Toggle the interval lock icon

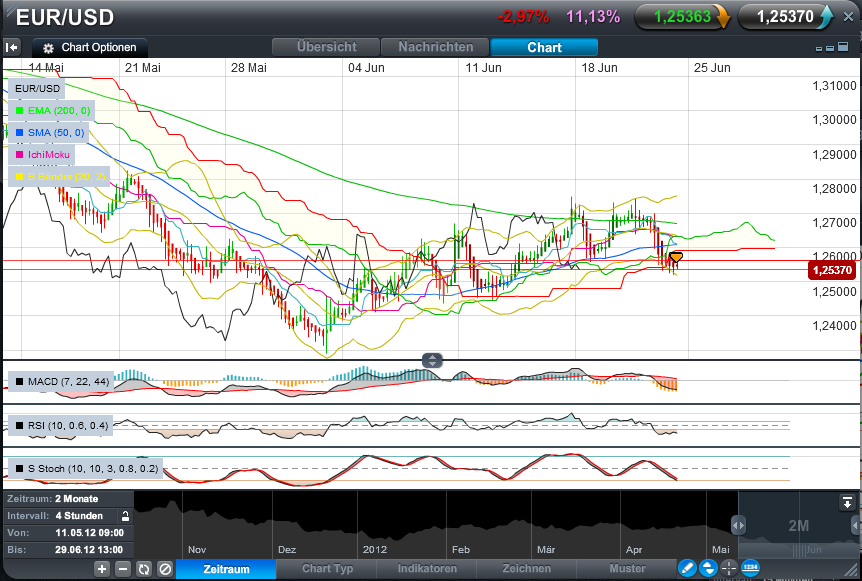coord(125,516)
